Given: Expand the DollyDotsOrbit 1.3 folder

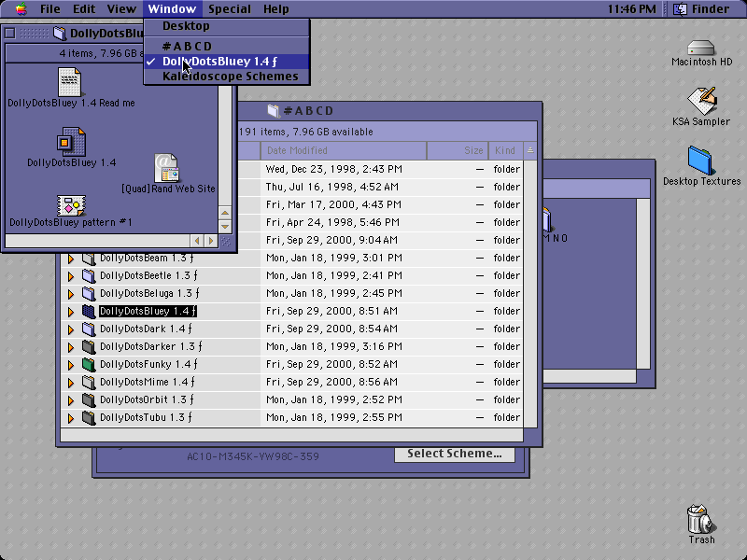Looking at the screenshot, I should pos(71,400).
